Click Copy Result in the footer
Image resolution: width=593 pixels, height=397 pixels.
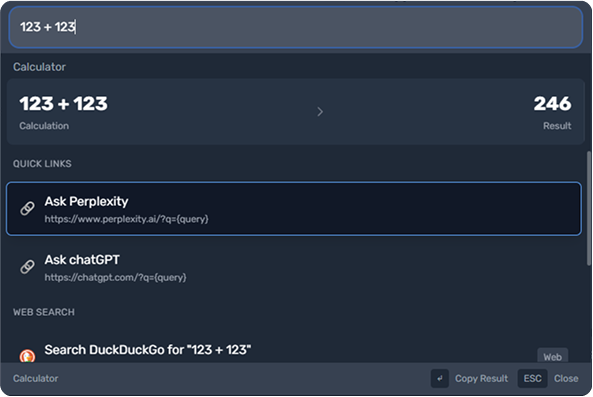pyautogui.click(x=481, y=378)
